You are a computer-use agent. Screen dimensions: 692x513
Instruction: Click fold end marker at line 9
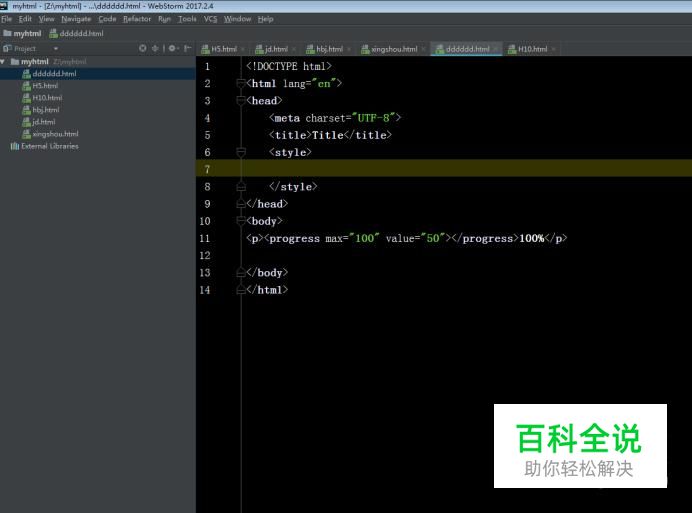(x=241, y=204)
